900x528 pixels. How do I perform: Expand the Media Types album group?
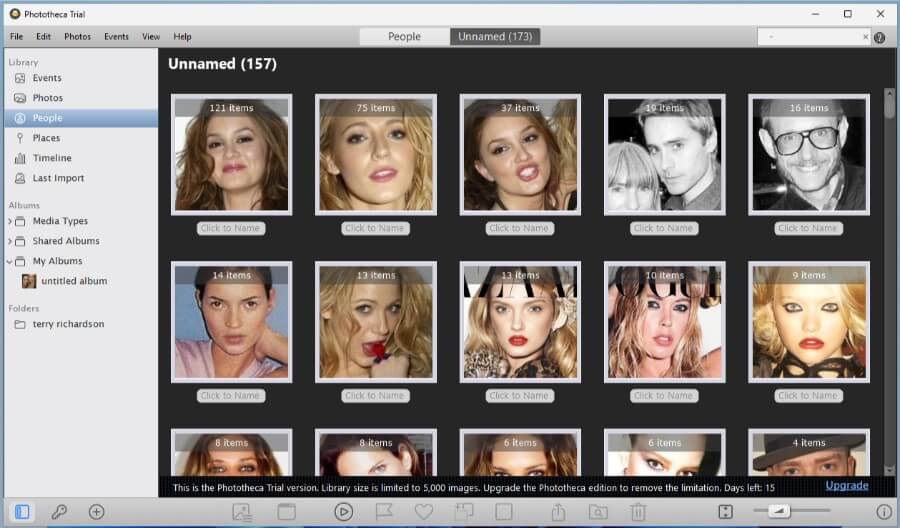click(10, 221)
